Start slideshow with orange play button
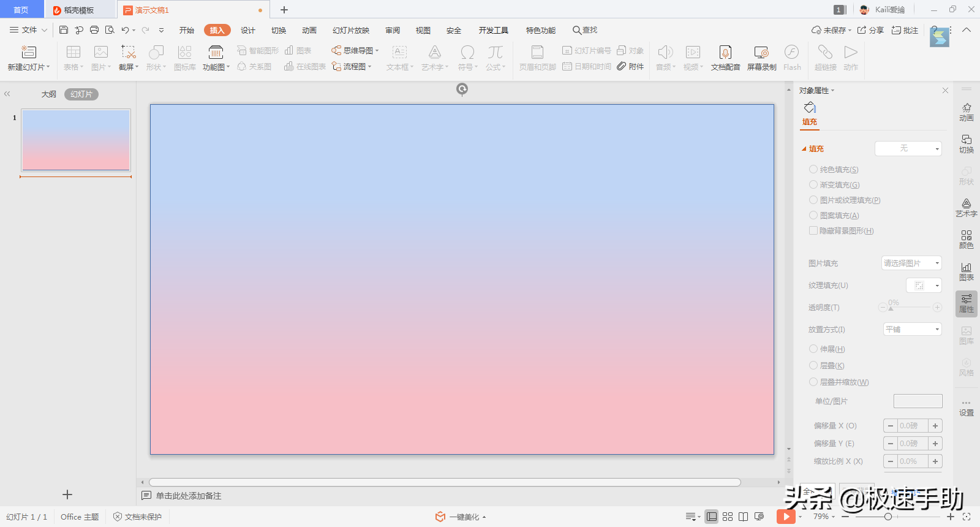The height and width of the screenshot is (527, 980). click(x=785, y=517)
